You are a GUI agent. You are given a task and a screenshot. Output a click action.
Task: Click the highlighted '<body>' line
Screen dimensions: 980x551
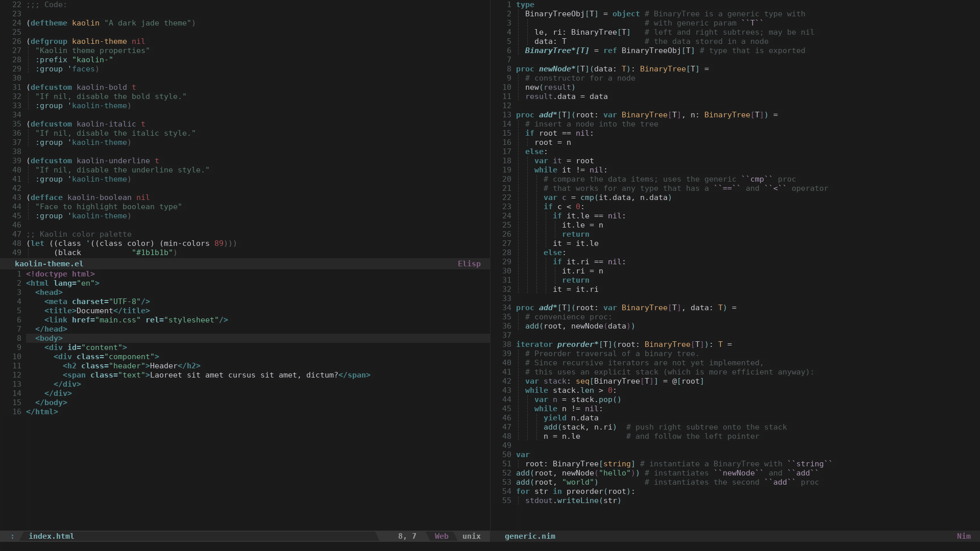258,338
